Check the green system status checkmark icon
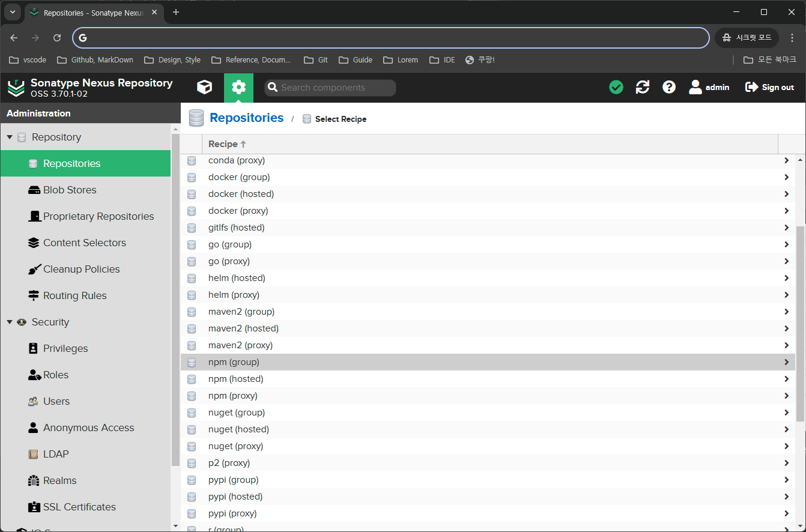 pyautogui.click(x=616, y=87)
